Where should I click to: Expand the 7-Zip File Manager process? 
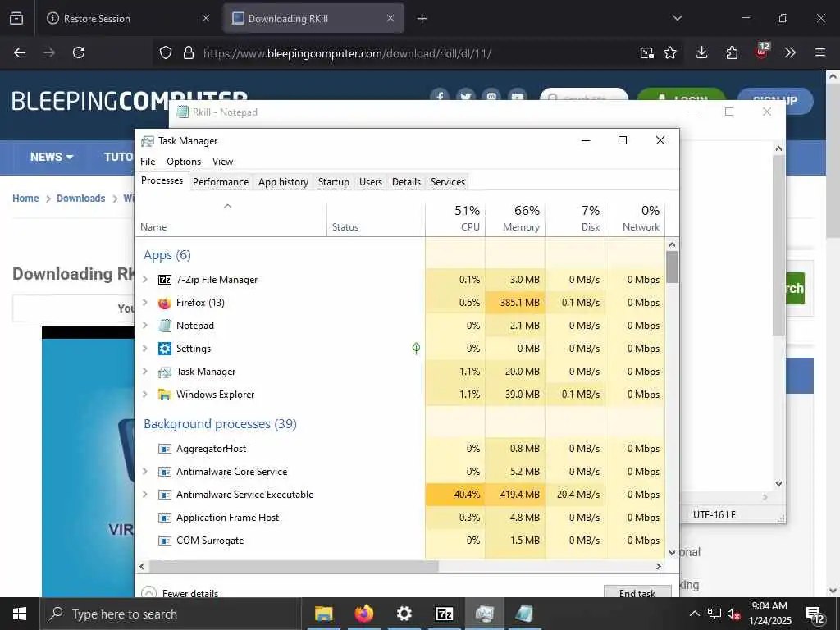click(145, 279)
